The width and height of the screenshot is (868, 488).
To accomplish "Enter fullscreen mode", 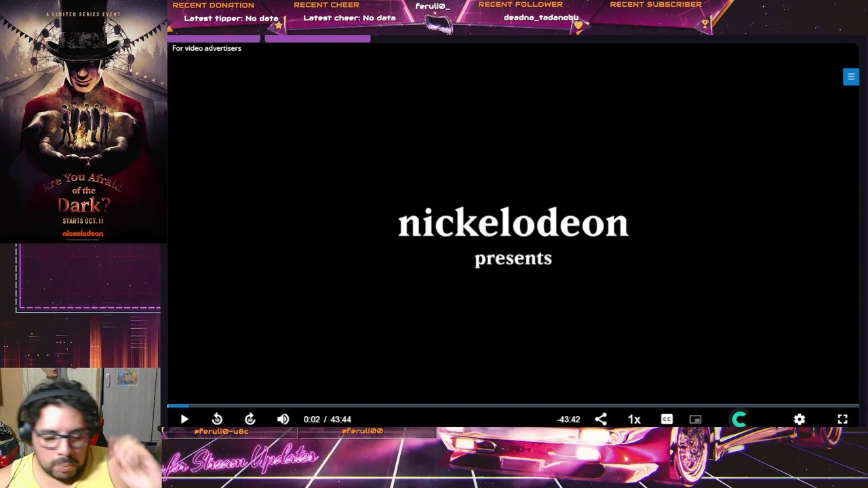I will [x=842, y=420].
